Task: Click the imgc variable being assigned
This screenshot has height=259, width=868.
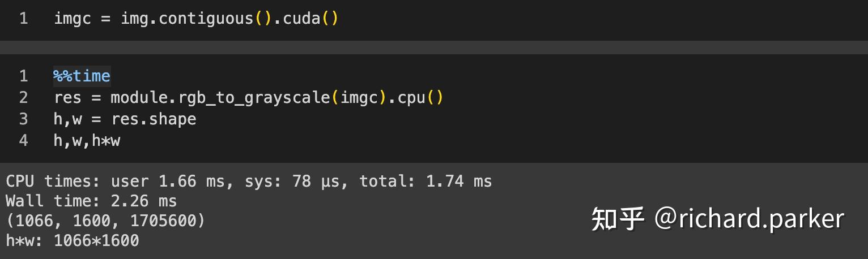Action: pos(73,19)
